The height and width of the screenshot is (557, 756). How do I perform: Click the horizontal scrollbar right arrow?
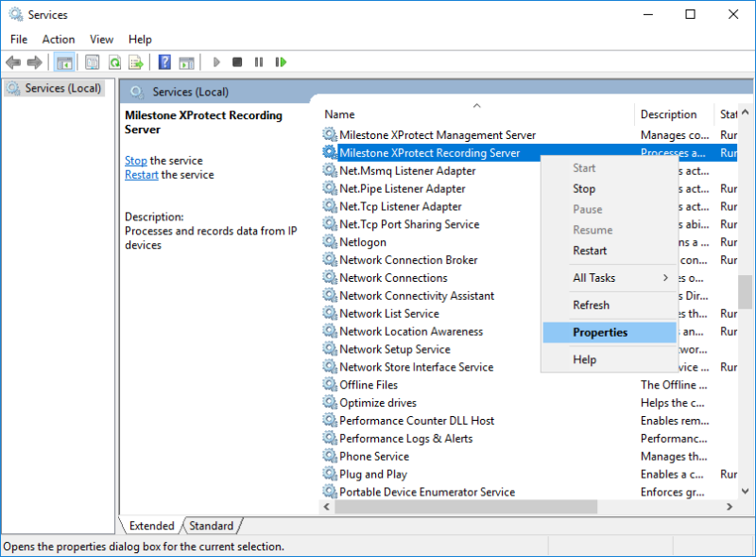point(730,506)
